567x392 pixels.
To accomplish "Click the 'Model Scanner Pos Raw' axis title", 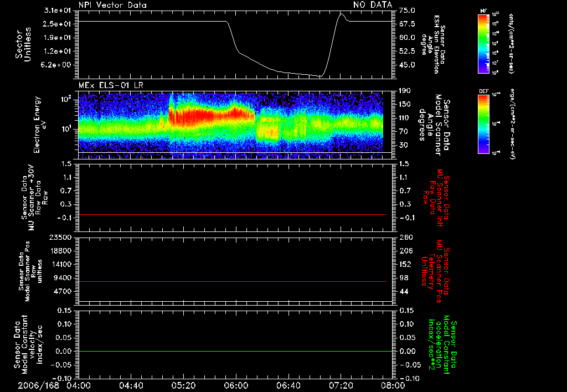I will (30, 271).
